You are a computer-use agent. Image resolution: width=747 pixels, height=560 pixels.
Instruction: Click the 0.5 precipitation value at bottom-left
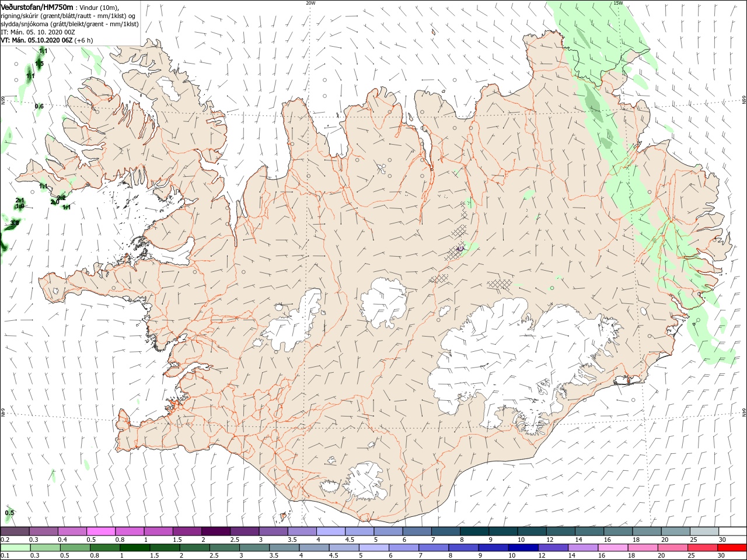[9, 513]
